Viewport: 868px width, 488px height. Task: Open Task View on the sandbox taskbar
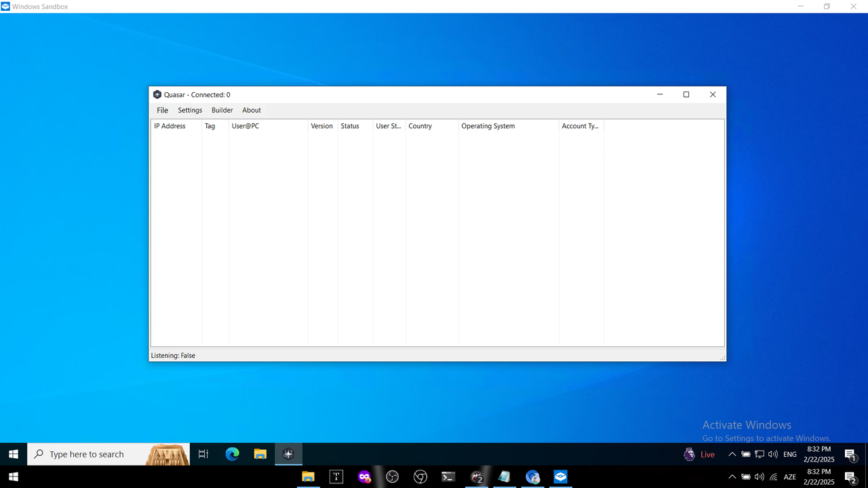(203, 454)
